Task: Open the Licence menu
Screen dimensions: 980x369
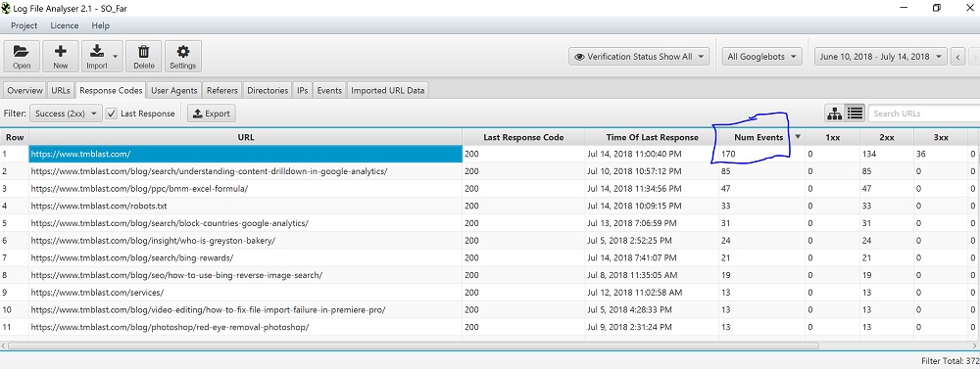Action: [65, 25]
